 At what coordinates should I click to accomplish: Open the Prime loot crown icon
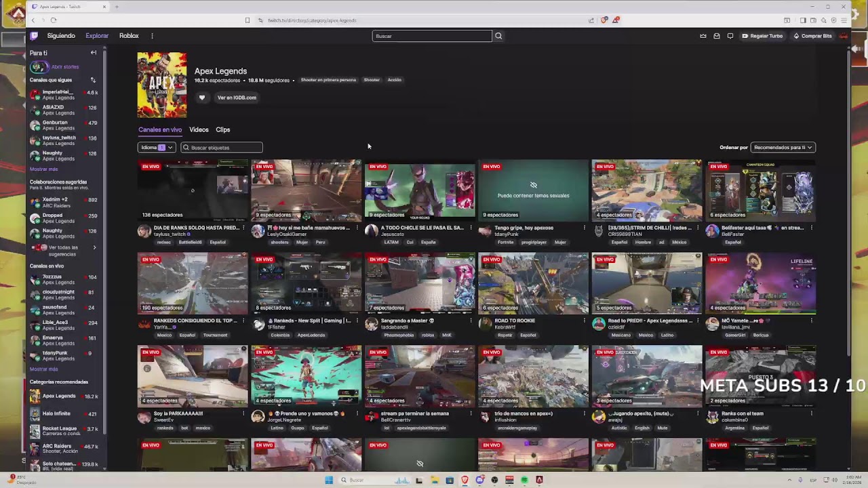coord(703,36)
